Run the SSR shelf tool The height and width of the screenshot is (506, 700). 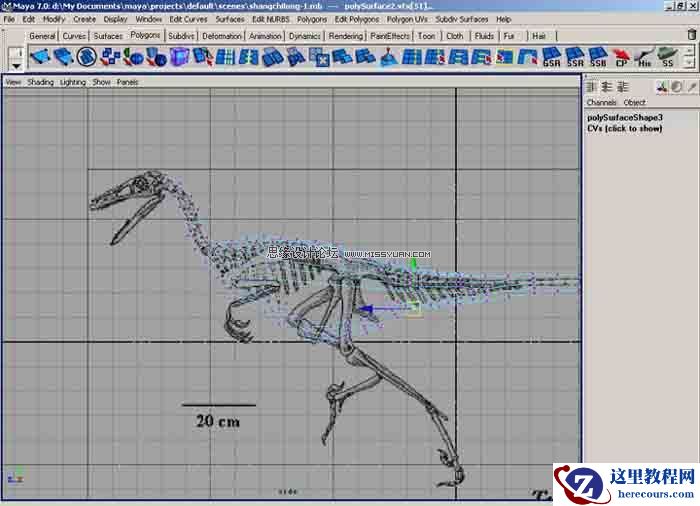coord(575,58)
